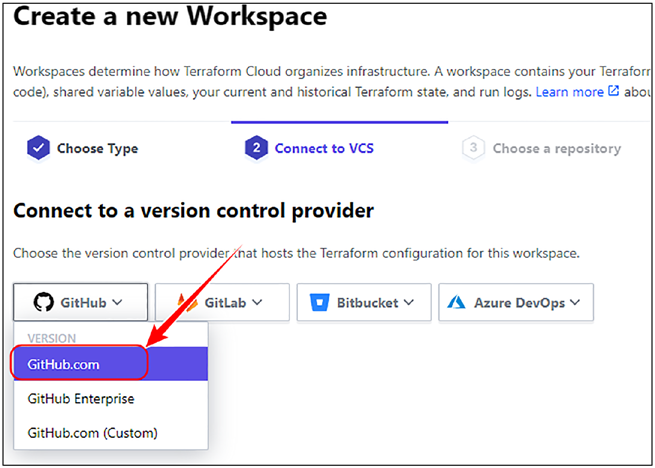This screenshot has height=468, width=655.
Task: Expand the Azure DevOps dropdown chevron
Action: click(575, 302)
